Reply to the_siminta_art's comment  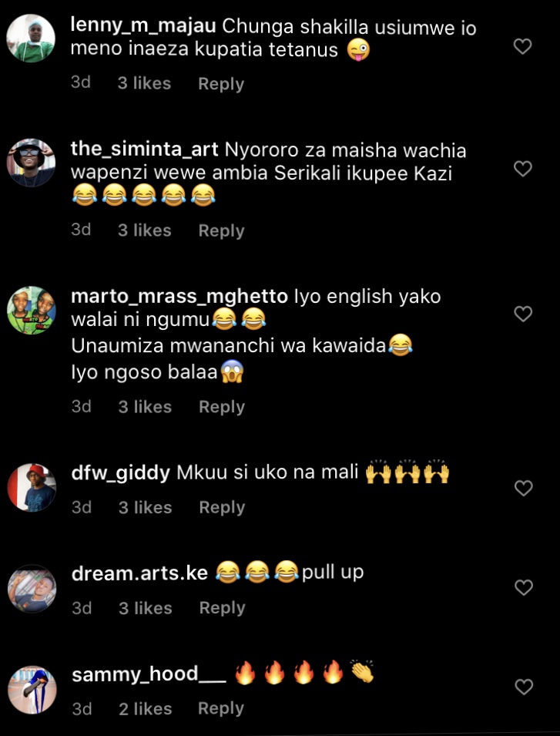pyautogui.click(x=221, y=231)
